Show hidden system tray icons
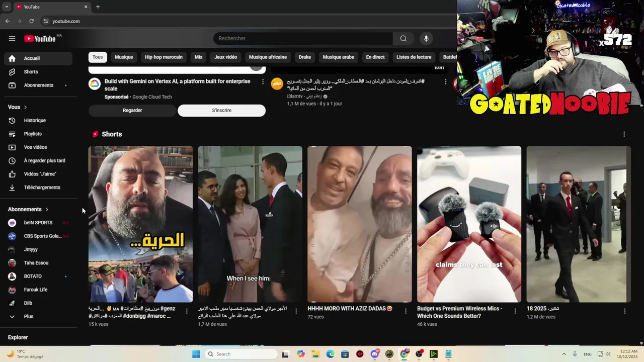The image size is (644, 362). point(563,354)
